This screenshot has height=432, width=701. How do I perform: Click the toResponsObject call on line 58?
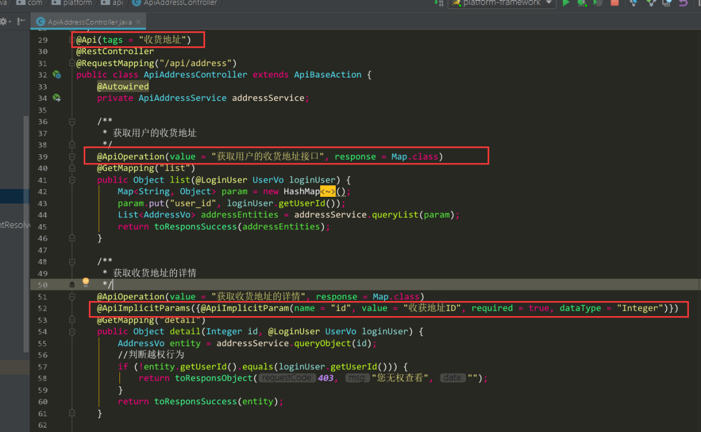pyautogui.click(x=214, y=378)
